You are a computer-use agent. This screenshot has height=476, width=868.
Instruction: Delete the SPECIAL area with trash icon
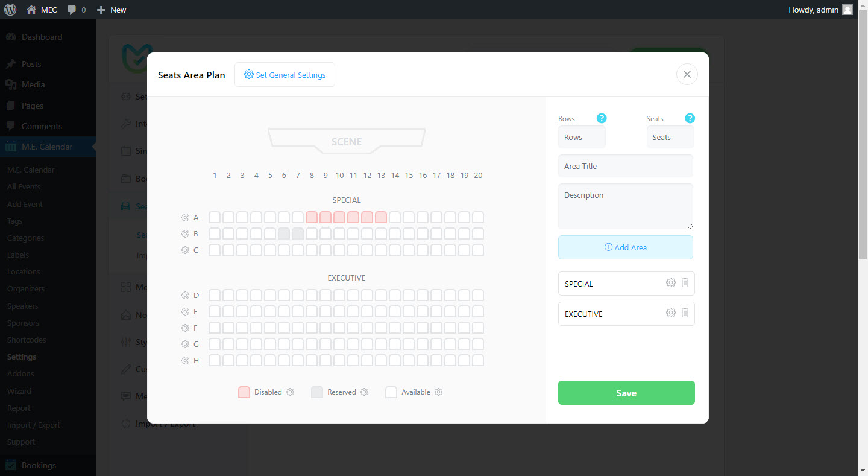pyautogui.click(x=685, y=282)
